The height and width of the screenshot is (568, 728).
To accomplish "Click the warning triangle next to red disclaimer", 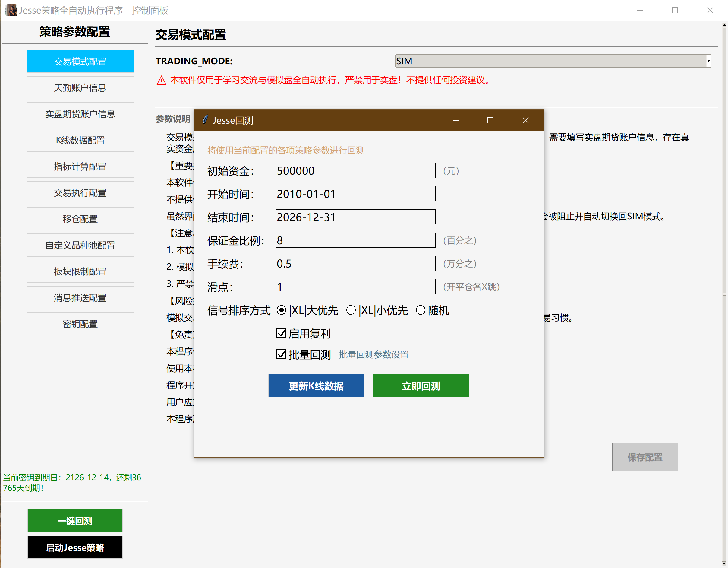I will (x=161, y=80).
